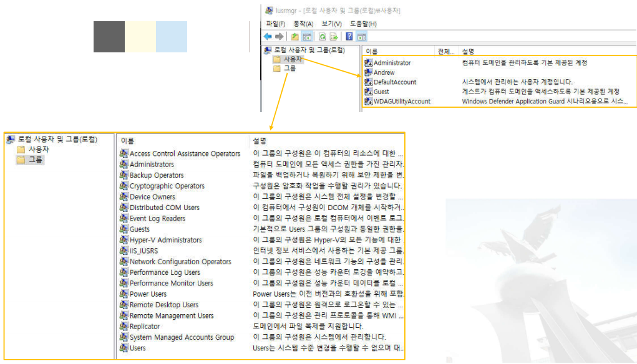Select the Administrators group
The height and width of the screenshot is (364, 637).
click(x=147, y=165)
